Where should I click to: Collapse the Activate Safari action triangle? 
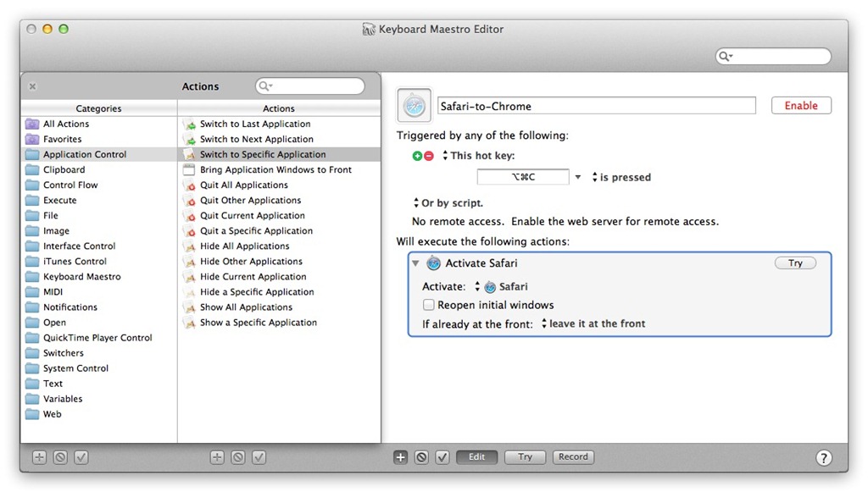tap(415, 263)
